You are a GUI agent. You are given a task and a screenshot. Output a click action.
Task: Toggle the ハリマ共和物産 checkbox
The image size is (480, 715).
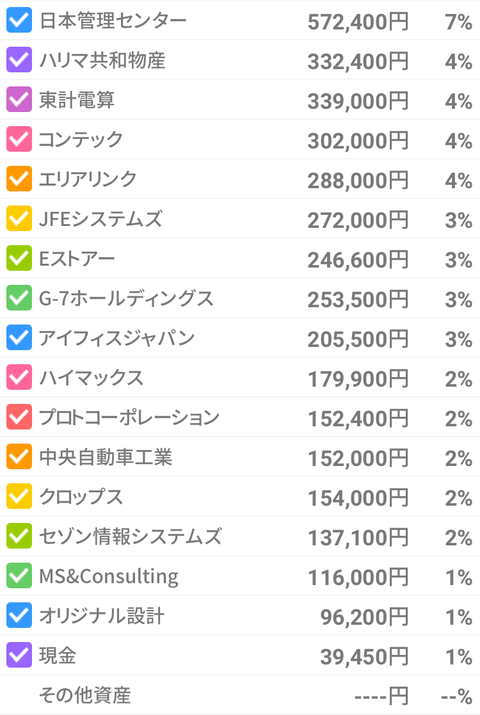coord(19,60)
